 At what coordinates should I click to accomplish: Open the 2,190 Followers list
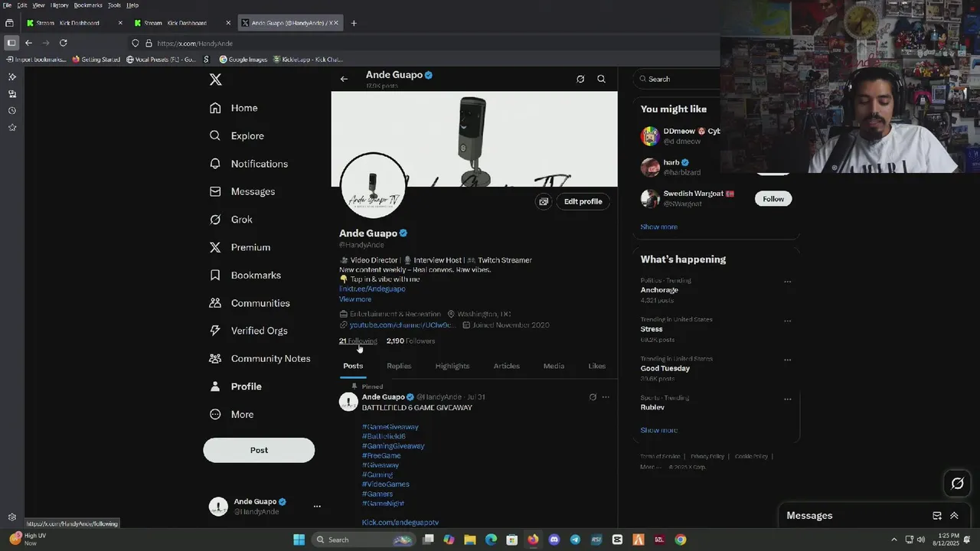click(x=410, y=341)
